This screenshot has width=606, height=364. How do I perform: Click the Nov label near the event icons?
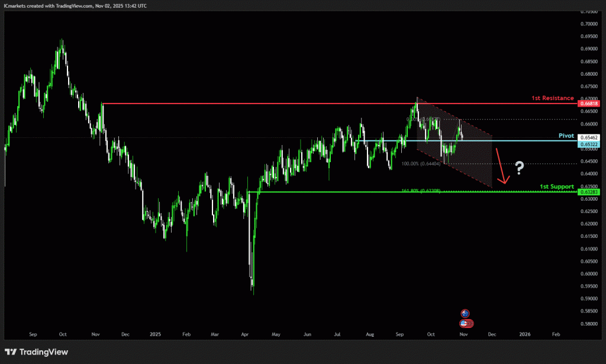(x=463, y=334)
